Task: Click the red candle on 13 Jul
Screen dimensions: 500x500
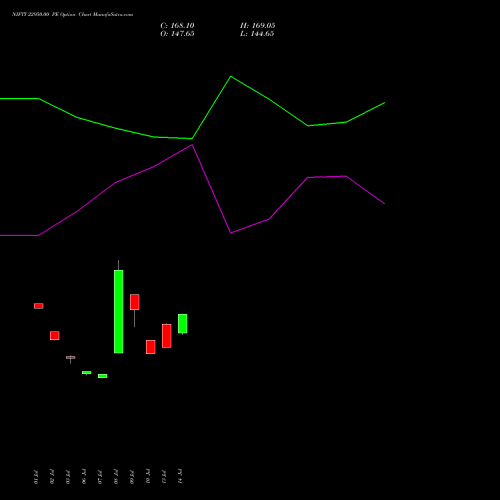Action: coord(167,336)
